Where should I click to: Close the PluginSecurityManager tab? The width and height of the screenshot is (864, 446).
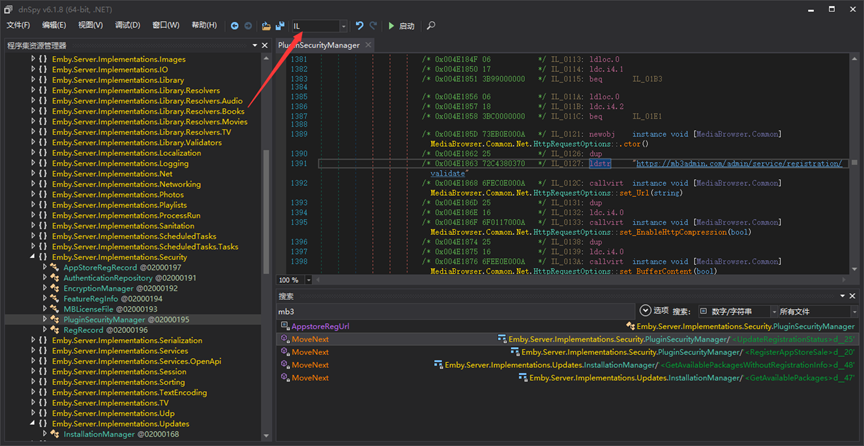point(368,45)
